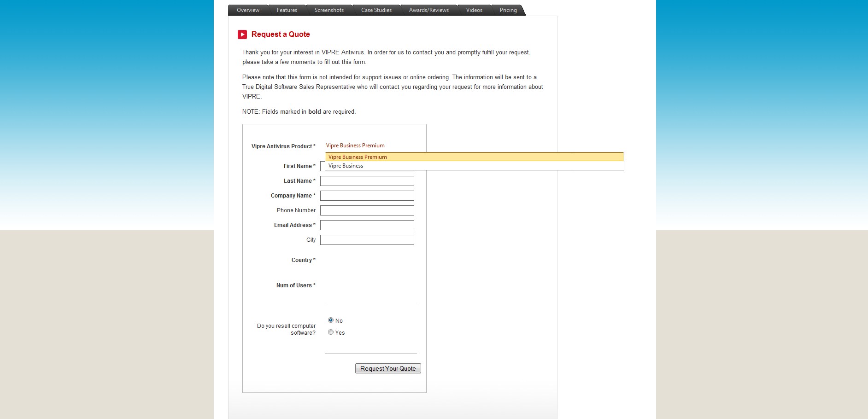Click the Vipre Antivirus Product * label
The width and height of the screenshot is (868, 419).
pyautogui.click(x=283, y=146)
